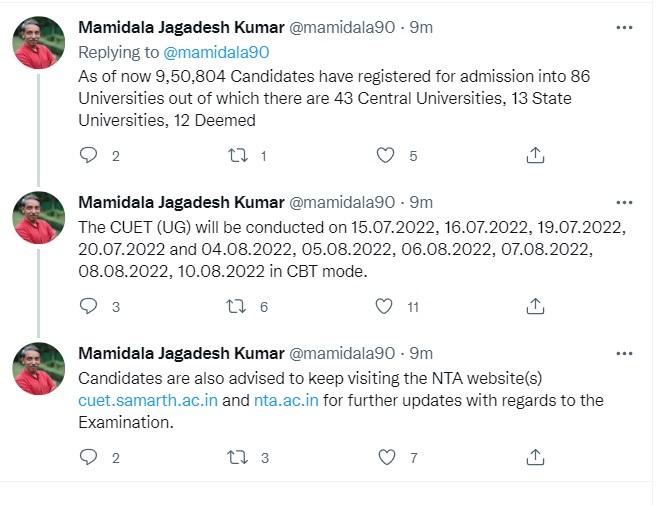Screen dimensions: 657x505
Task: Open profile photo on the first tweet
Action: click(39, 44)
